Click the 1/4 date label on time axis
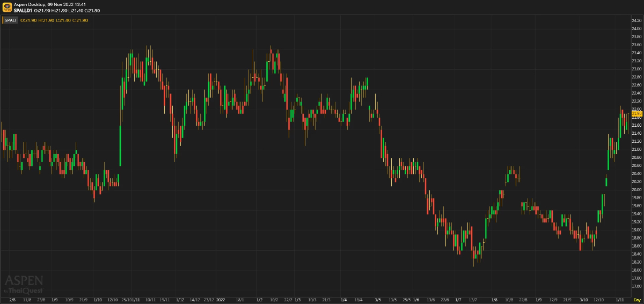The image size is (644, 304). [343, 299]
